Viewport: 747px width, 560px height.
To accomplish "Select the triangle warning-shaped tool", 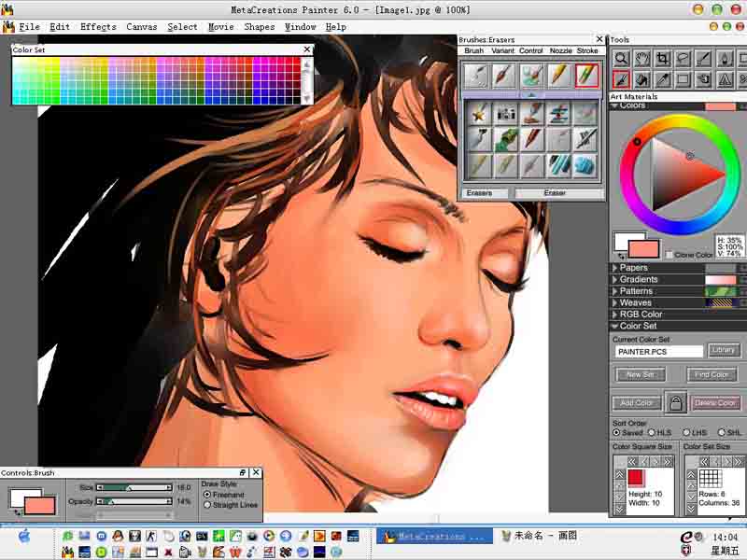I will tap(725, 79).
